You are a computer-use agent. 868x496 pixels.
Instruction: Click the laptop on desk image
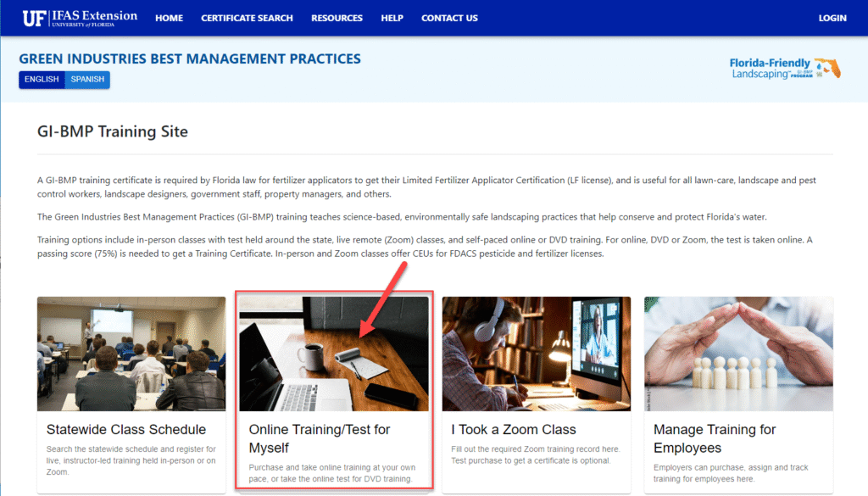pyautogui.click(x=334, y=354)
